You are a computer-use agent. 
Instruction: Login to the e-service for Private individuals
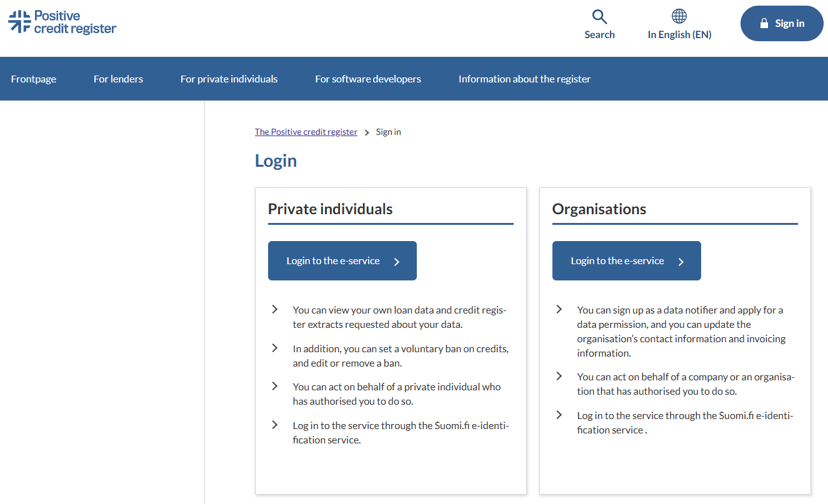(x=333, y=261)
